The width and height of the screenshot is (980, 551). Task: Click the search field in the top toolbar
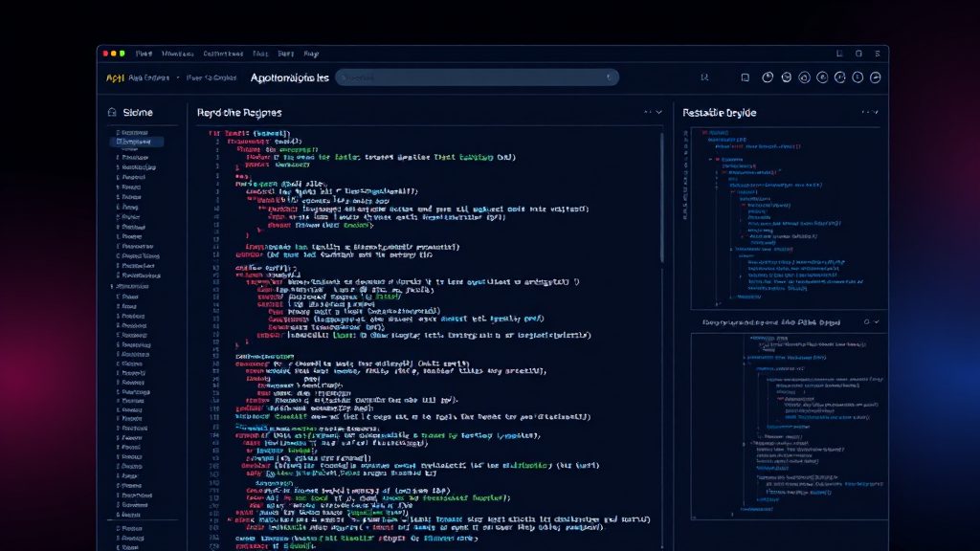tap(477, 77)
